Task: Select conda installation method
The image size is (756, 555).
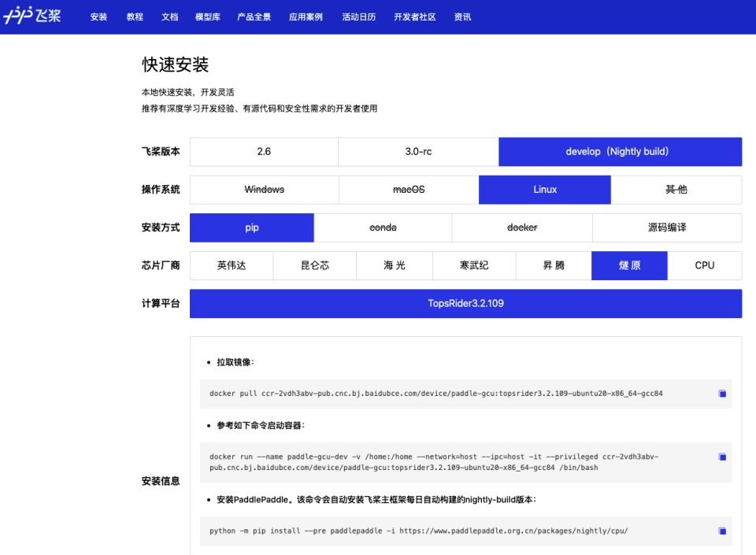Action: 383,228
